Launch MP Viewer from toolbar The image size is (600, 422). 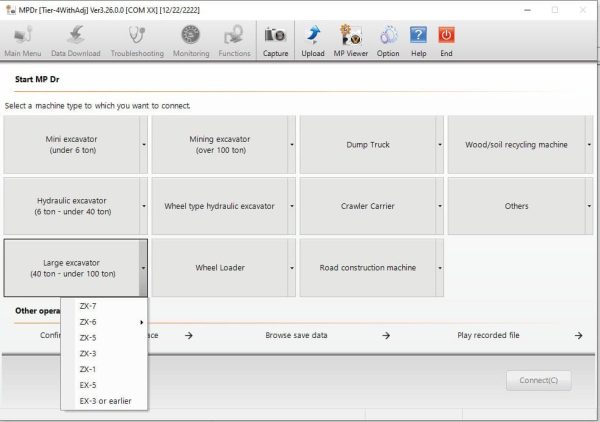[351, 41]
